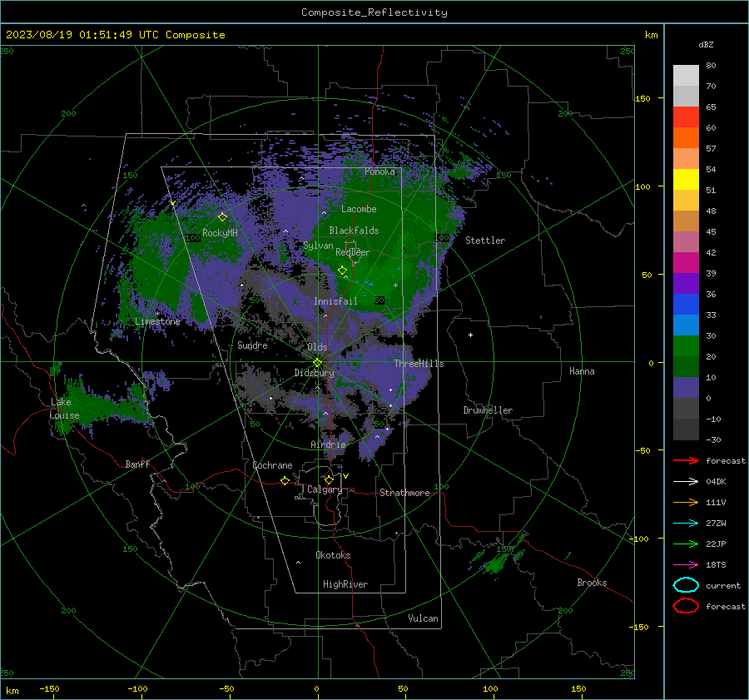Click the magenta 18TS arrow icon

[x=686, y=565]
